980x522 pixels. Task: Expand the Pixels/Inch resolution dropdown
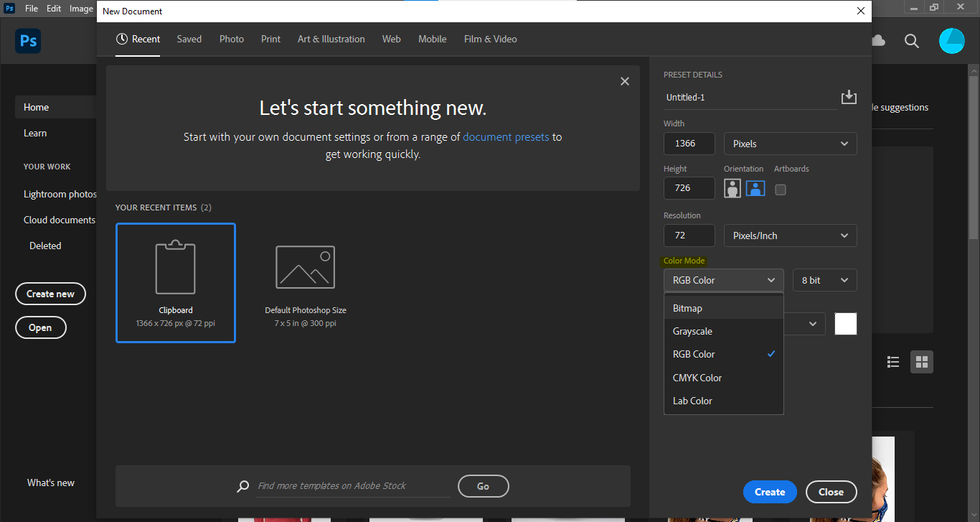pyautogui.click(x=790, y=236)
